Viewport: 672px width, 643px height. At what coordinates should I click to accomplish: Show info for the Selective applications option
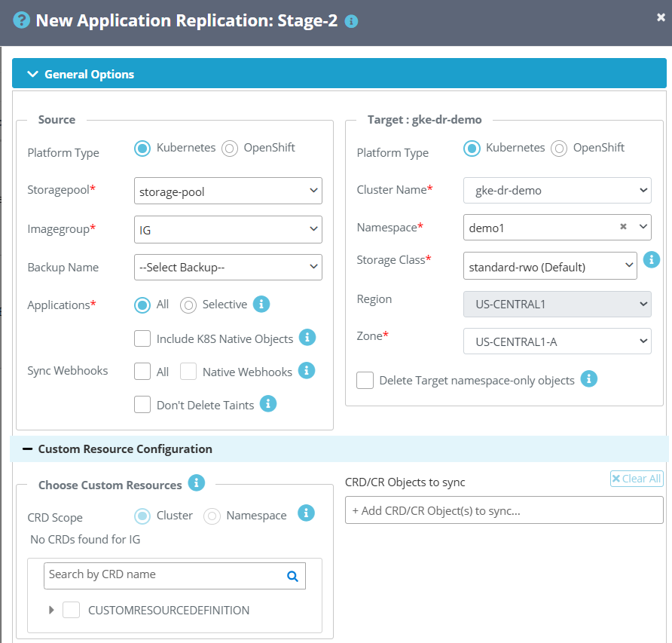261,304
